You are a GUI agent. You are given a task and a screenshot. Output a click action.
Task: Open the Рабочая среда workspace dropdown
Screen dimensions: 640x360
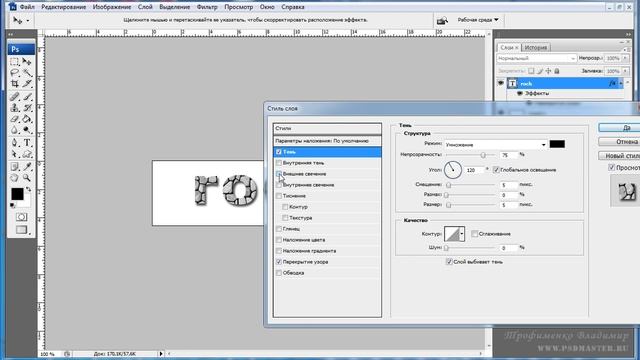[x=478, y=20]
